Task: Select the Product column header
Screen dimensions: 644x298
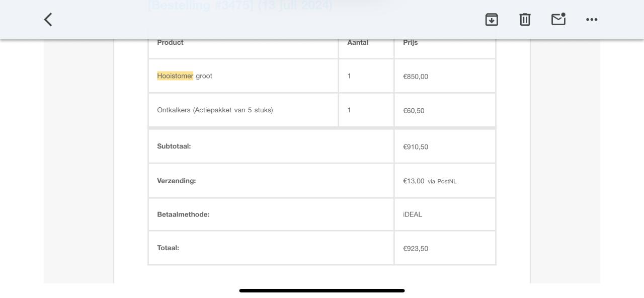Action: [170, 42]
